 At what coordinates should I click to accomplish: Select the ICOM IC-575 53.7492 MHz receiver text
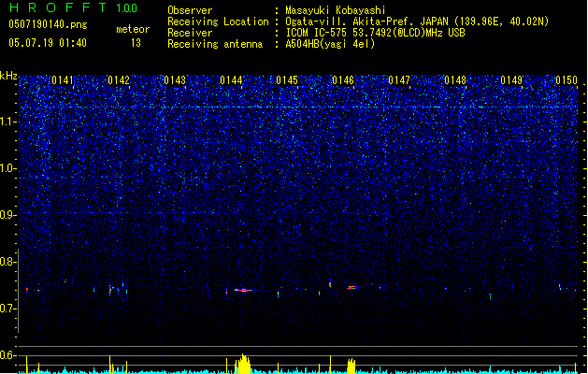[376, 33]
